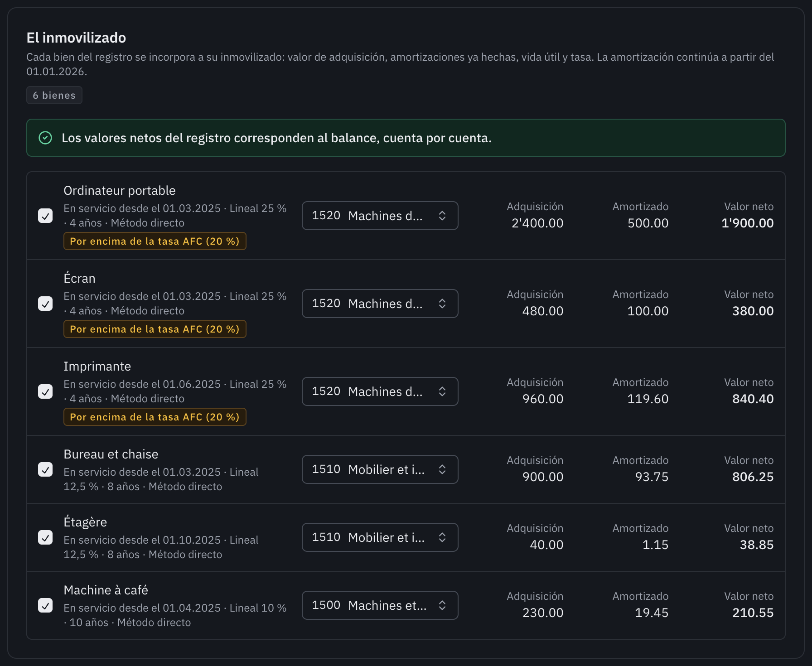
Task: Click the net value 380.00
Action: click(x=753, y=311)
